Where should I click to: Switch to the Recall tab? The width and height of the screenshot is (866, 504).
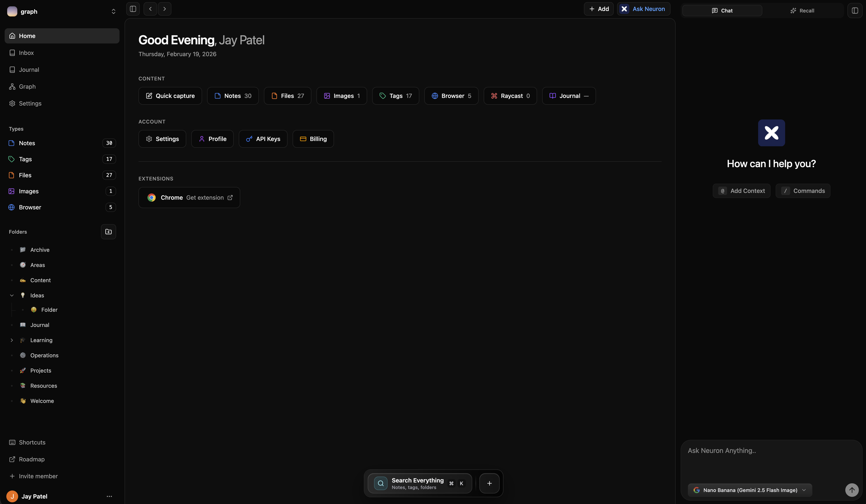[x=803, y=10]
